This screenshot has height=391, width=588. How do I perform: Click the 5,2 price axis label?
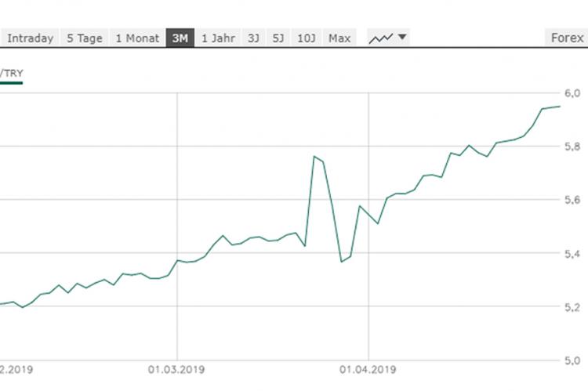click(572, 307)
